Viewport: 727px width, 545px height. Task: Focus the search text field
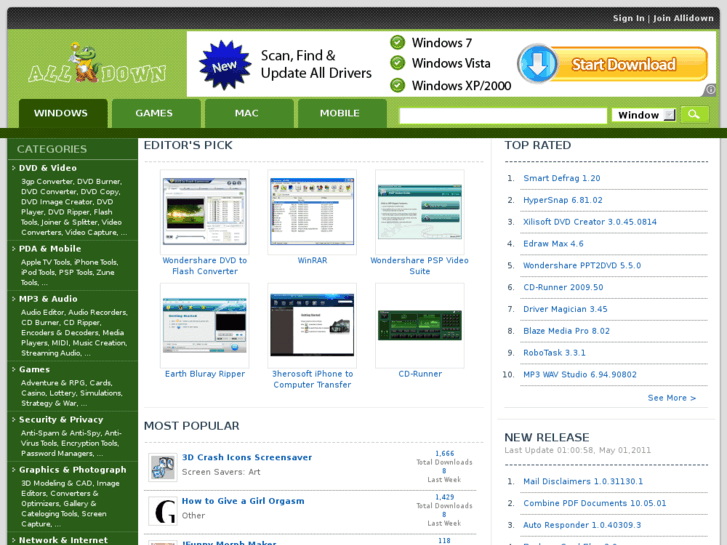tap(503, 115)
